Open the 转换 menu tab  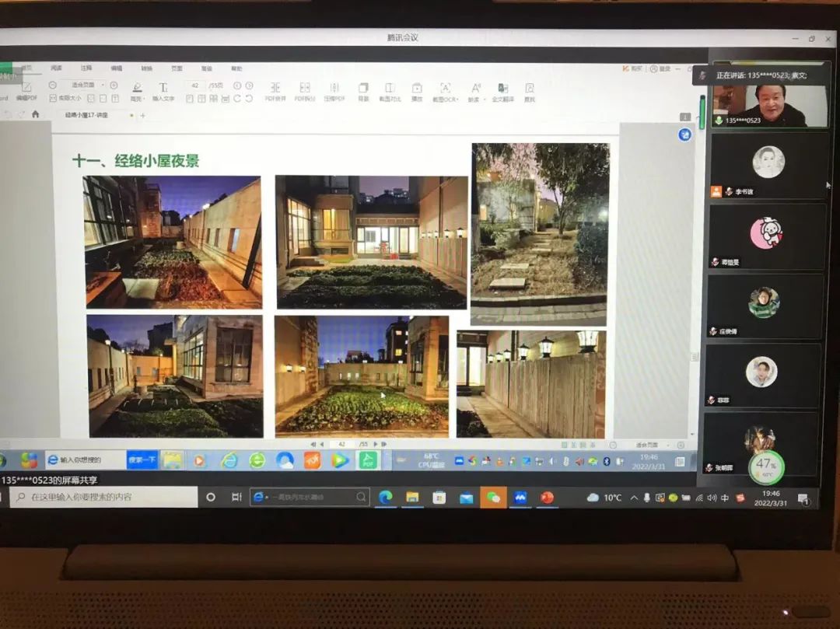point(147,68)
